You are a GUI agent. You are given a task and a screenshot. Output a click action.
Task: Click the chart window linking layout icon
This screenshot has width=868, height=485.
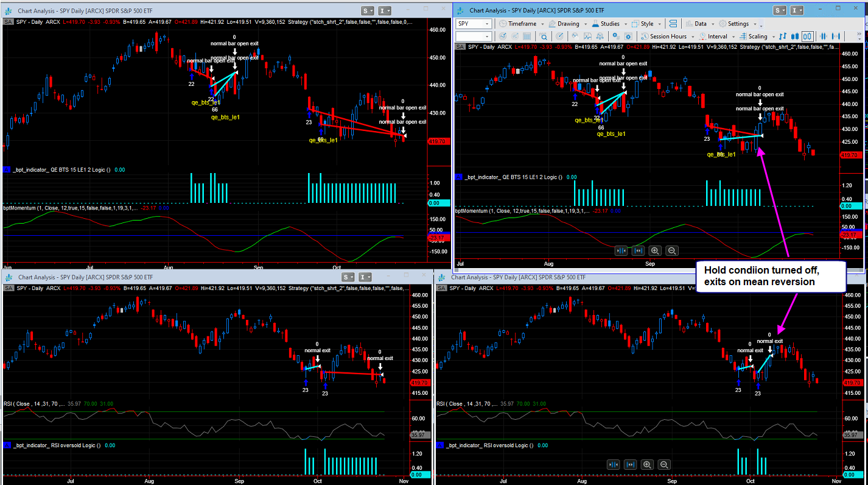(673, 24)
